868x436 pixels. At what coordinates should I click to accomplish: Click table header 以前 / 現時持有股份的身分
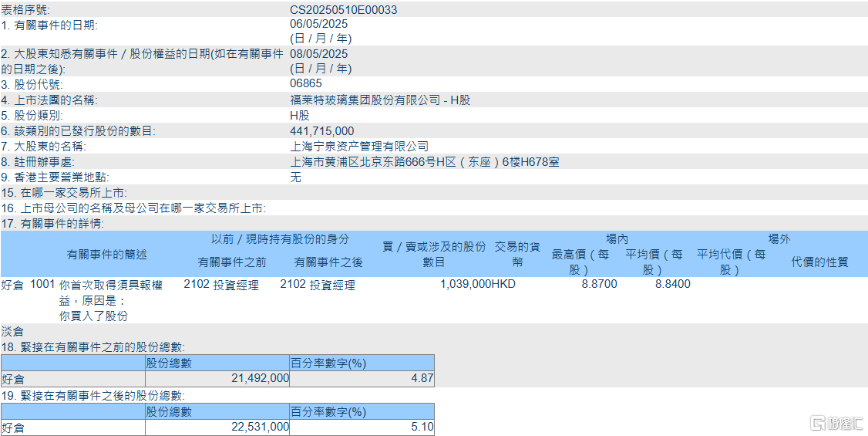[x=281, y=239]
